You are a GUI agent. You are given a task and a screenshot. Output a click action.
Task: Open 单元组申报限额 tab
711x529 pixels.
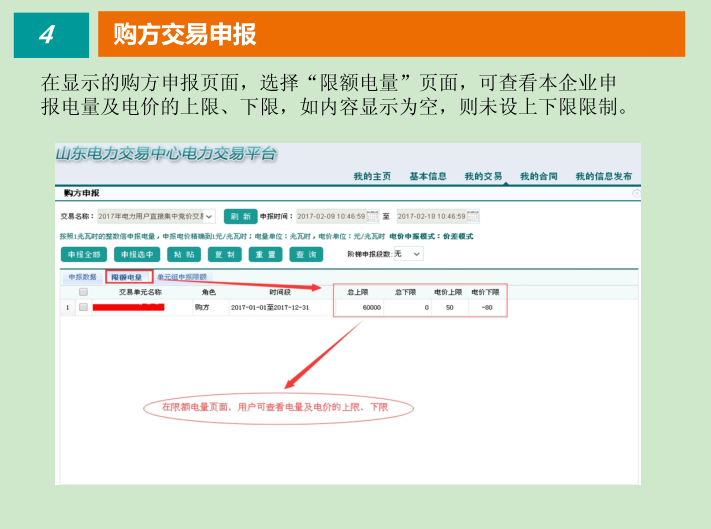click(x=181, y=276)
